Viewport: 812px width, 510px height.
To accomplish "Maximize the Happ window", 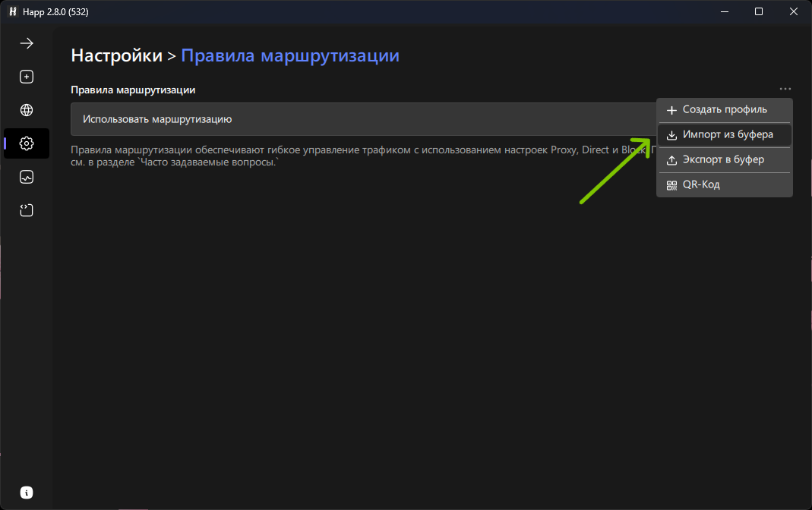I will 758,11.
